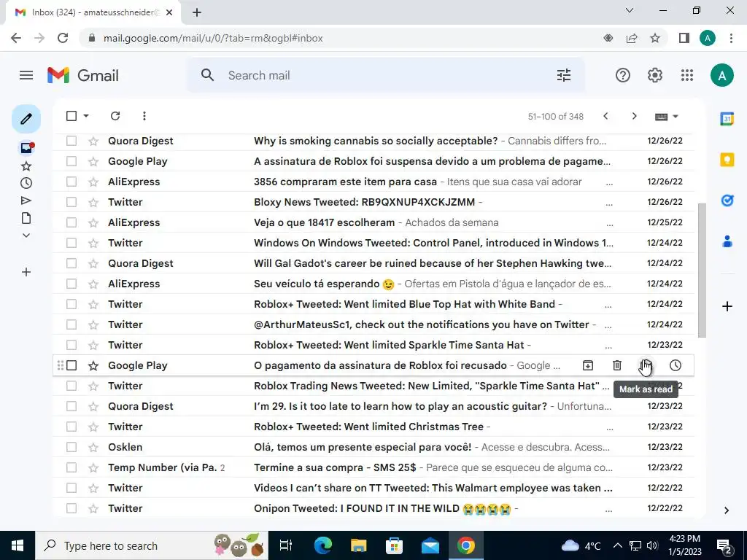Open Starred mail in the sidebar

(26, 166)
